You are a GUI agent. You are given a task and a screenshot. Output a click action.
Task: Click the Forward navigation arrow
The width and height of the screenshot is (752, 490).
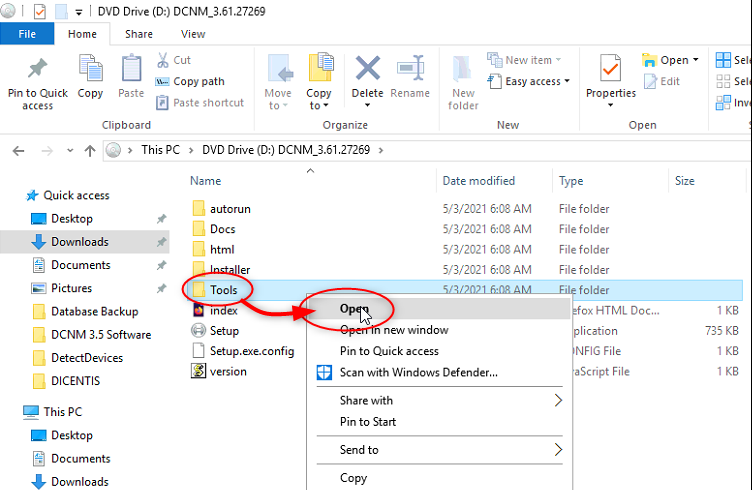click(47, 151)
